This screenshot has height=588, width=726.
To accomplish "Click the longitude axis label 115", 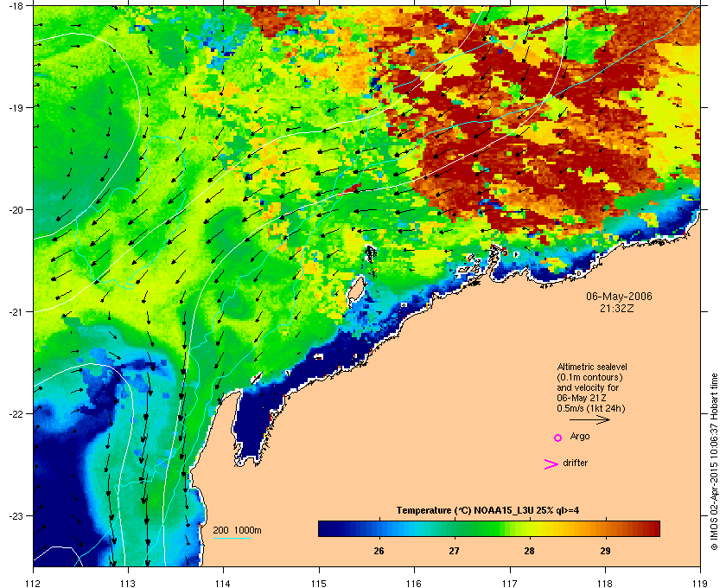I will (x=319, y=584).
